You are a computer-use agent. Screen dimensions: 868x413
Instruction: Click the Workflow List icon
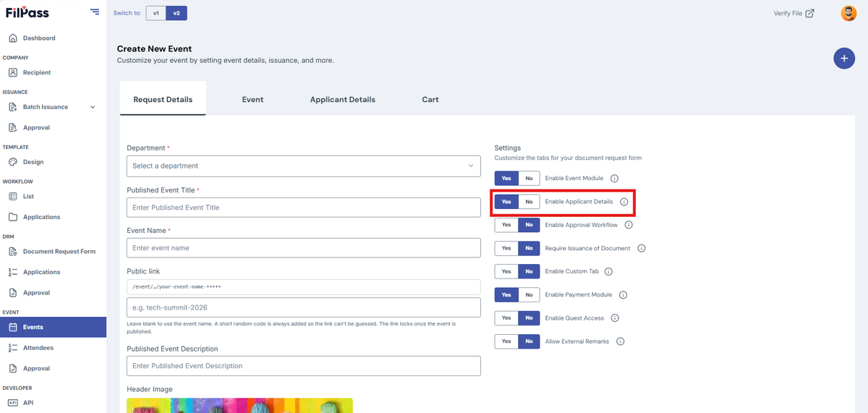[13, 196]
